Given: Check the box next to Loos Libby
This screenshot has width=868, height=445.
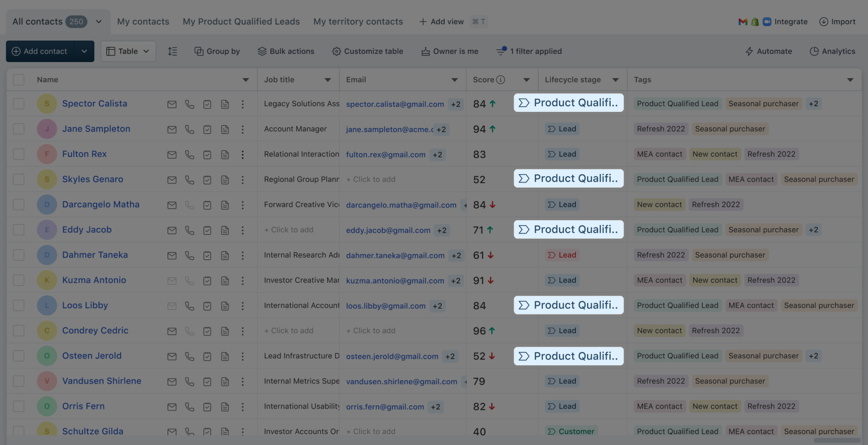Looking at the screenshot, I should [x=19, y=305].
